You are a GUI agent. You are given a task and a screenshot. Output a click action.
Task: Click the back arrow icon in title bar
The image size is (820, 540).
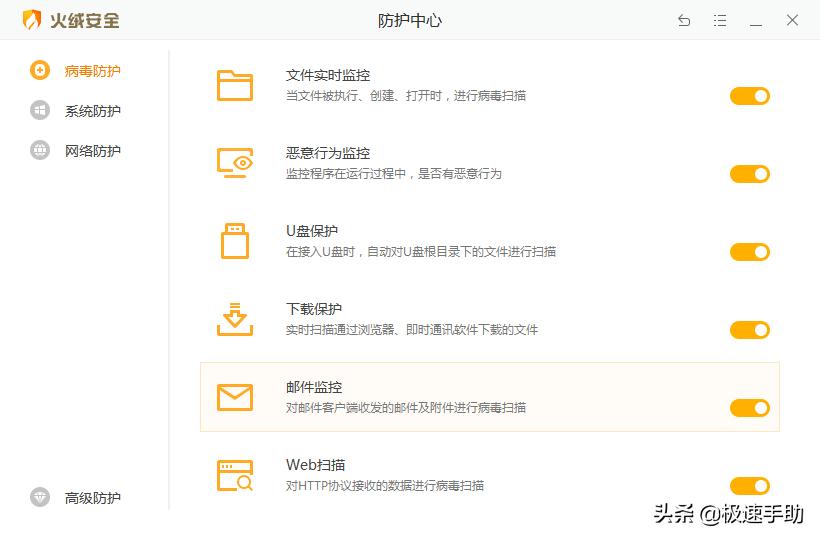pyautogui.click(x=684, y=20)
